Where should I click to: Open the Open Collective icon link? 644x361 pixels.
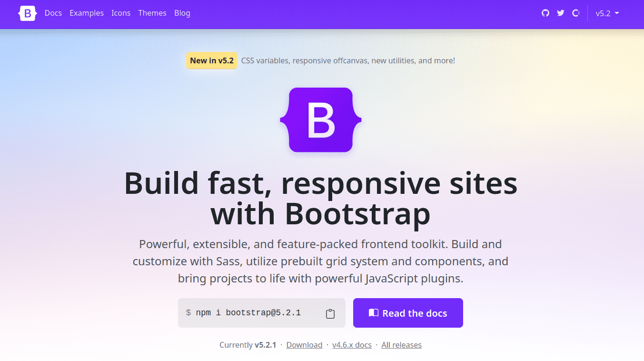[x=576, y=13]
